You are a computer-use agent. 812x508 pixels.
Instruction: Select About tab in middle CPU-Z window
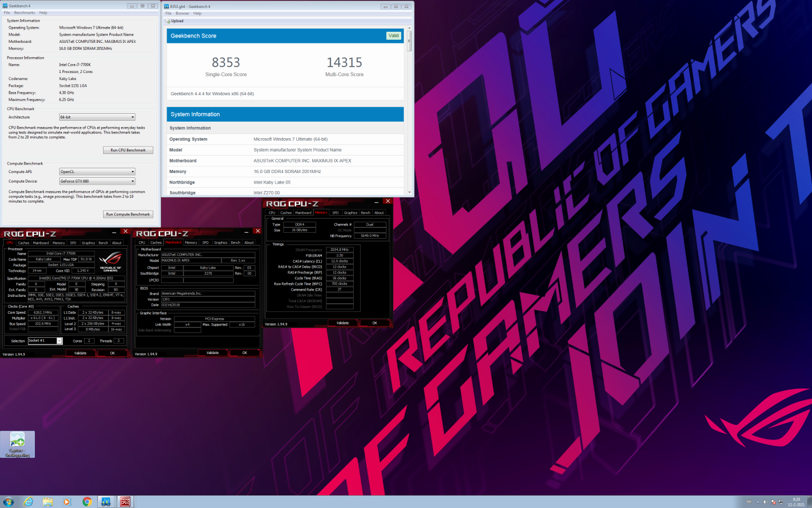click(249, 242)
